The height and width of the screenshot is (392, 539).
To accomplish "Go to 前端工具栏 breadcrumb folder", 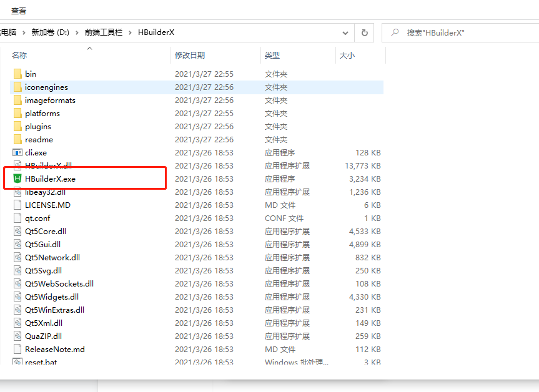I will 104,32.
